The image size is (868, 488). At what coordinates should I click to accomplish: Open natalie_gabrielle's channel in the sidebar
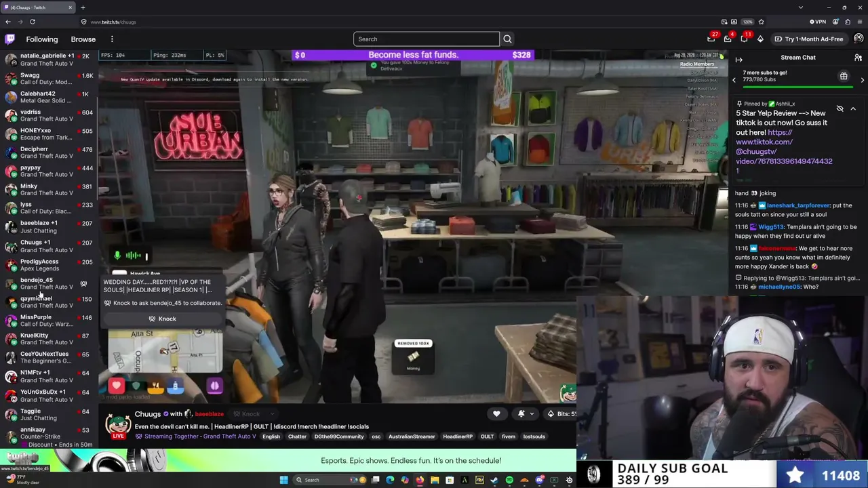click(49, 60)
